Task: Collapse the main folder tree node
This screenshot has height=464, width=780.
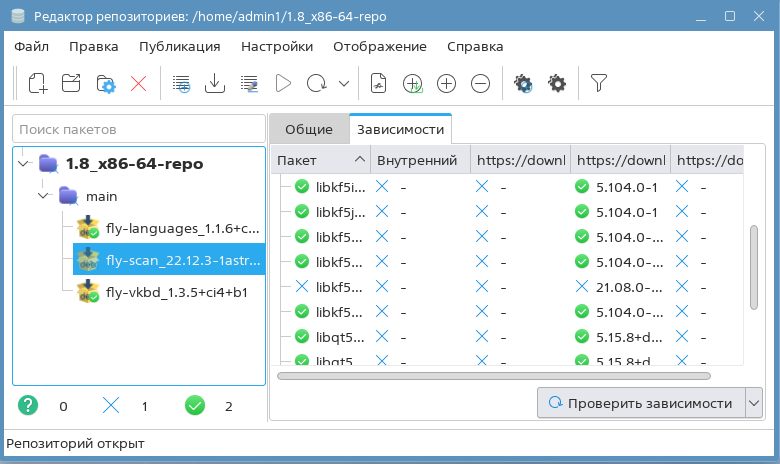Action: point(44,196)
